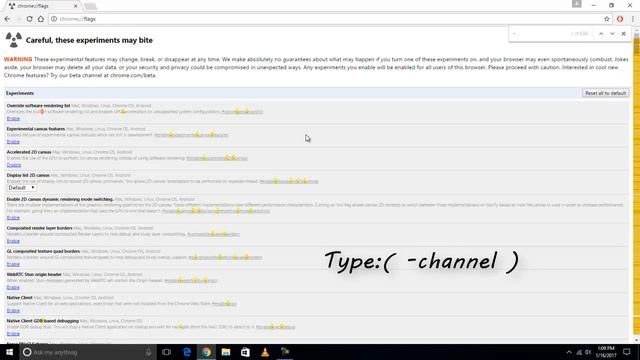The height and width of the screenshot is (360, 640).
Task: Click the Accelerated 2D canvas anchor link
Action: click(217, 158)
